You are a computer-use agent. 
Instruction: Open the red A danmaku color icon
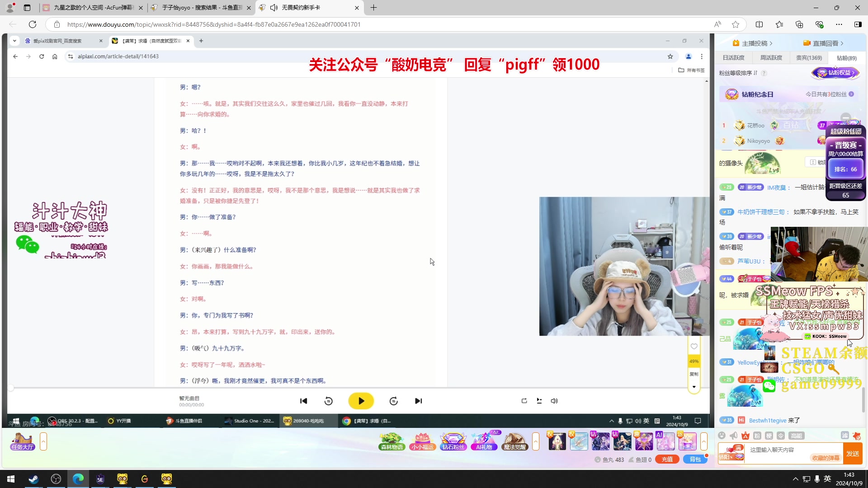point(745,436)
